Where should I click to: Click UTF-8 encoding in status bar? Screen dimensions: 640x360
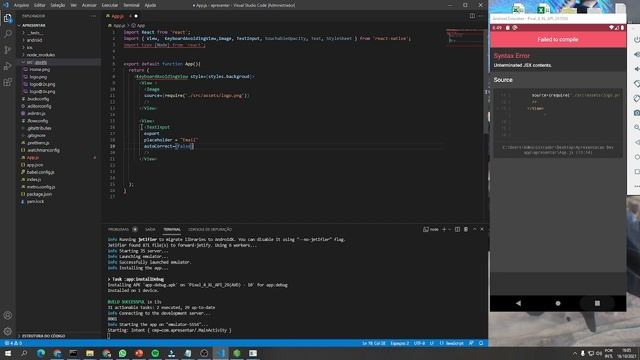[420, 343]
